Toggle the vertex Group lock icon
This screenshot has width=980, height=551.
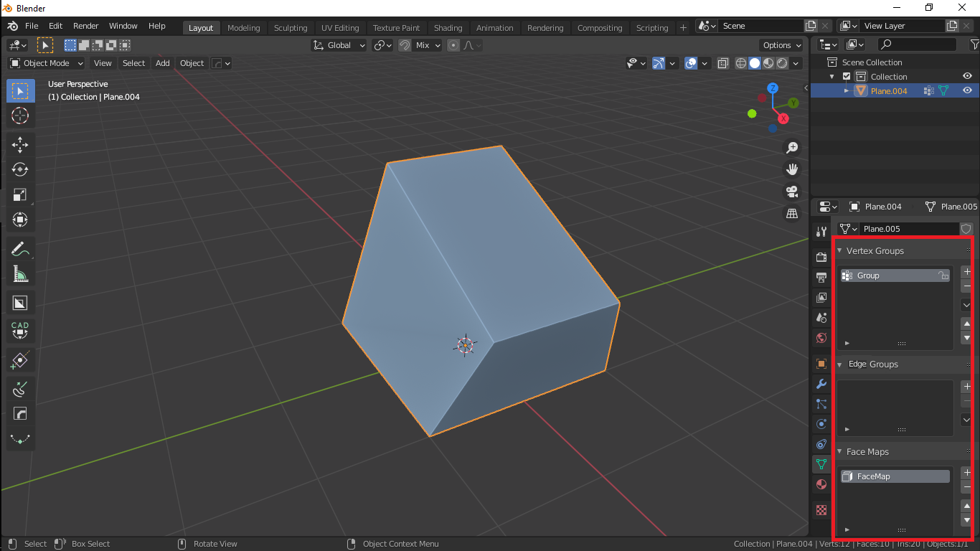(943, 275)
